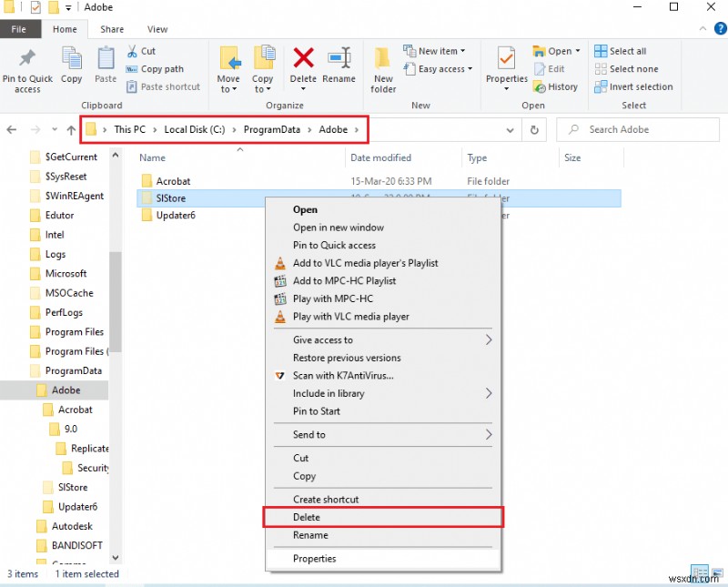Select the Cut icon
The height and width of the screenshot is (587, 728).
point(133,52)
